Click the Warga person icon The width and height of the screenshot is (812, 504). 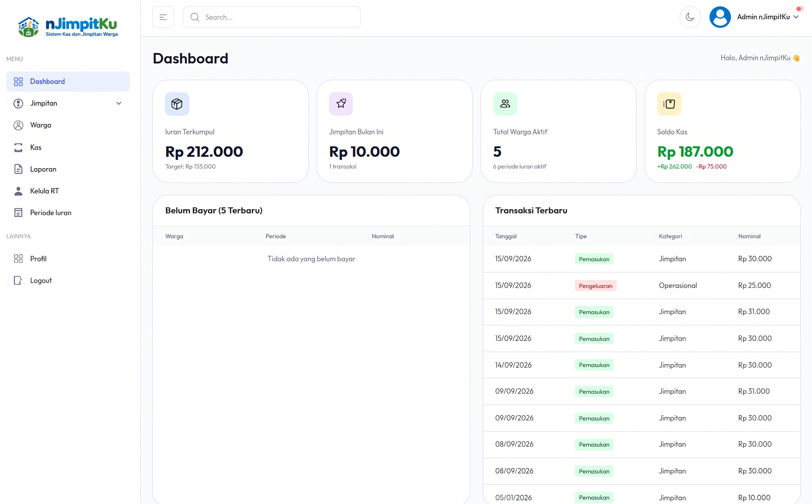(18, 125)
